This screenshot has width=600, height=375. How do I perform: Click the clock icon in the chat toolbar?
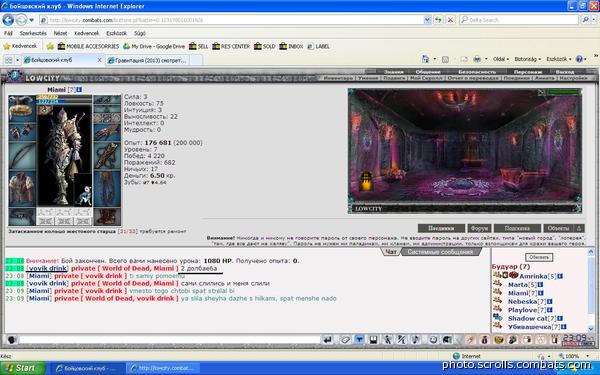click(x=433, y=340)
